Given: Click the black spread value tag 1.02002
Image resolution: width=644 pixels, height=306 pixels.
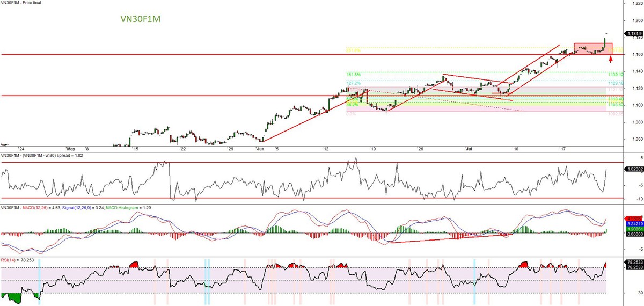Looking at the screenshot, I should pos(633,169).
